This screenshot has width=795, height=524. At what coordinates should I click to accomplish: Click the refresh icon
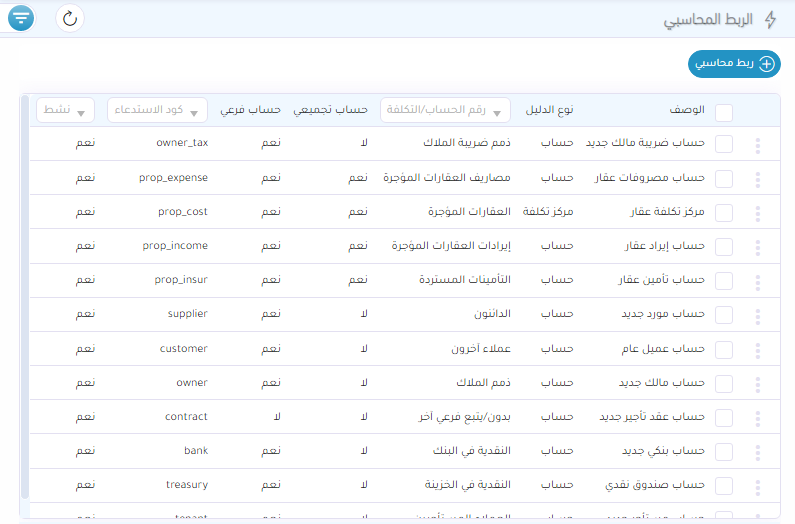pyautogui.click(x=69, y=18)
